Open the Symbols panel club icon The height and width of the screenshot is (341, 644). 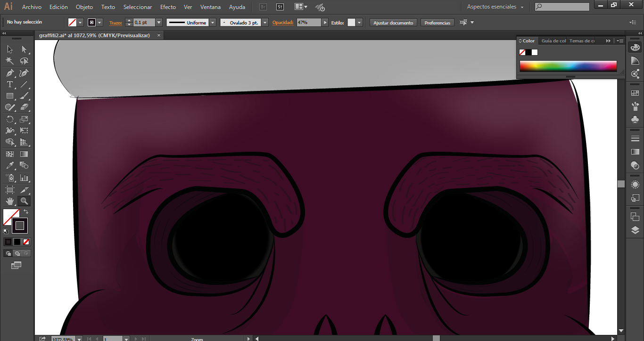pos(635,120)
